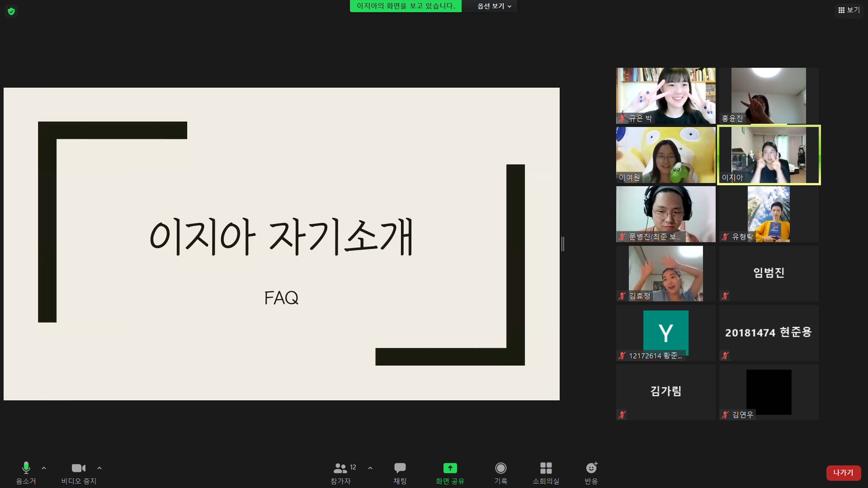
Task: Click muted mic icon beside 김연우 name
Action: coord(725,415)
